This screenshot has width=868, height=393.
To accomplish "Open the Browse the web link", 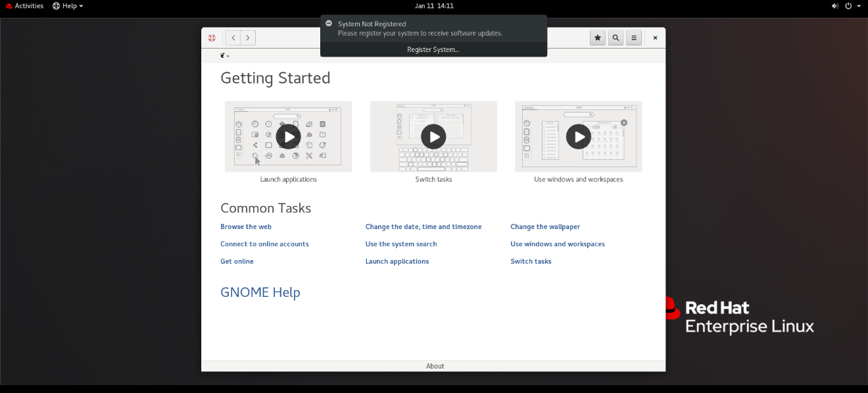I will tap(246, 226).
